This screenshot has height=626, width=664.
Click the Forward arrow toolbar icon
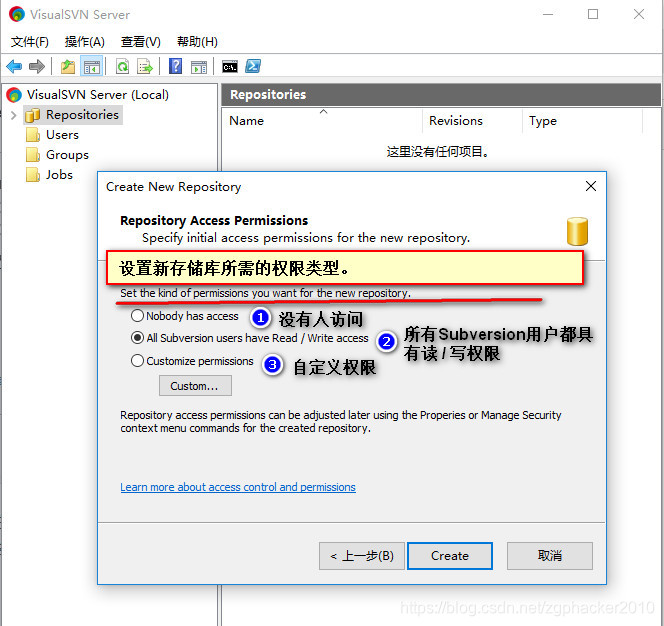[37, 66]
